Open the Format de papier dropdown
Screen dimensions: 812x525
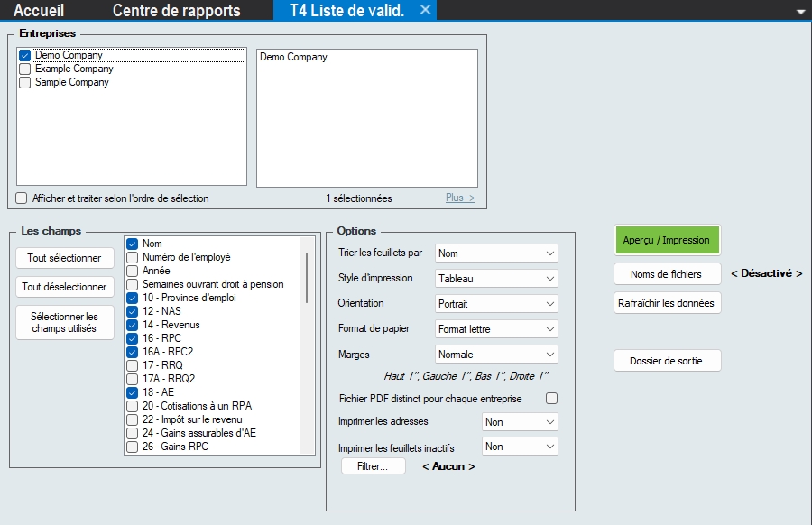coord(496,329)
